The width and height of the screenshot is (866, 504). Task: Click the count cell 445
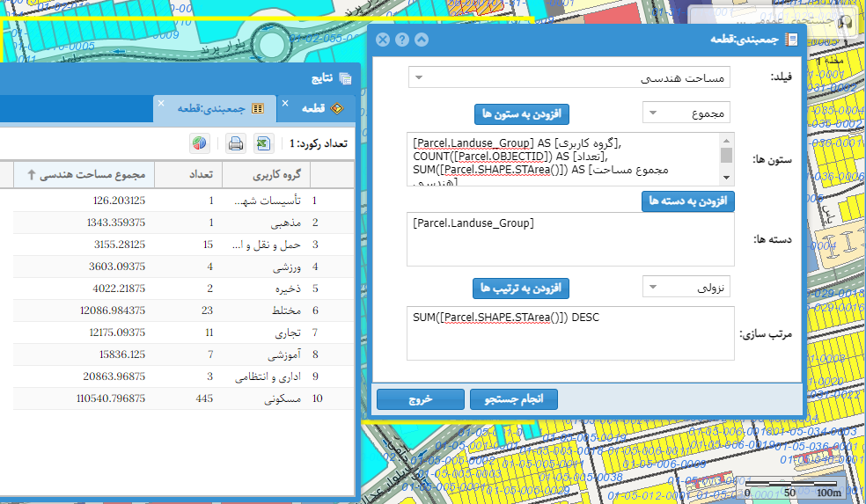(188, 398)
